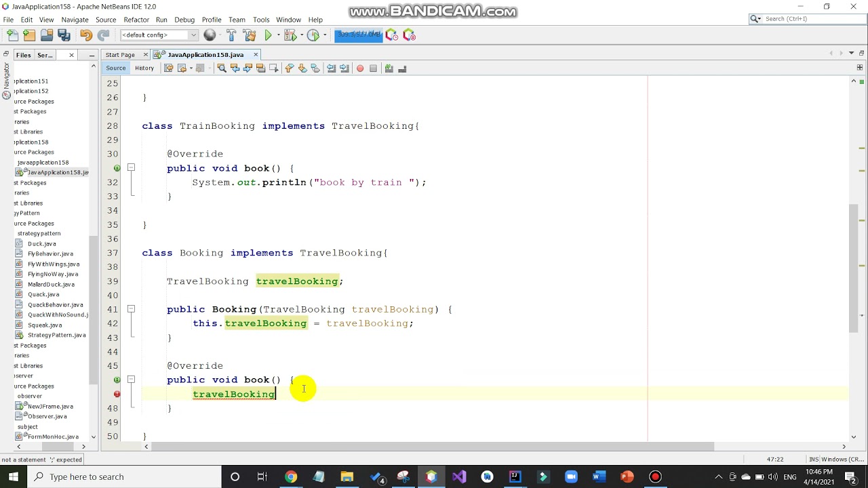Start macro recording with red circle
Image resolution: width=868 pixels, height=488 pixels.
[360, 68]
